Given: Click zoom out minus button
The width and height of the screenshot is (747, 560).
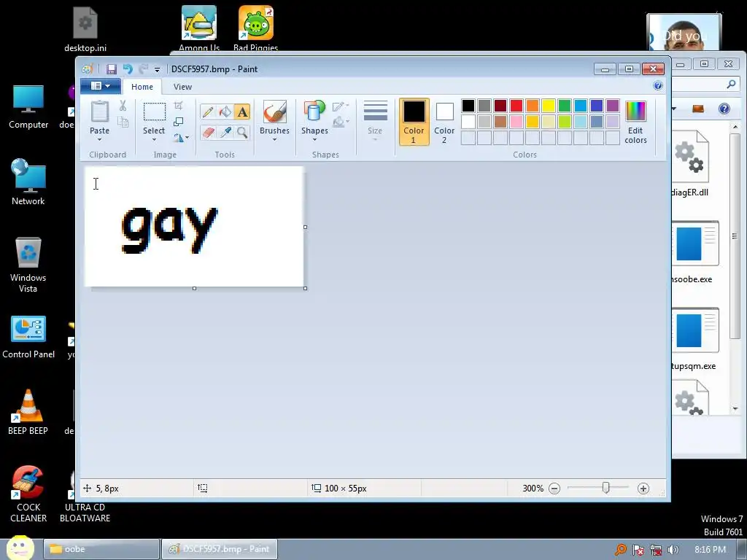Looking at the screenshot, I should coord(554,489).
